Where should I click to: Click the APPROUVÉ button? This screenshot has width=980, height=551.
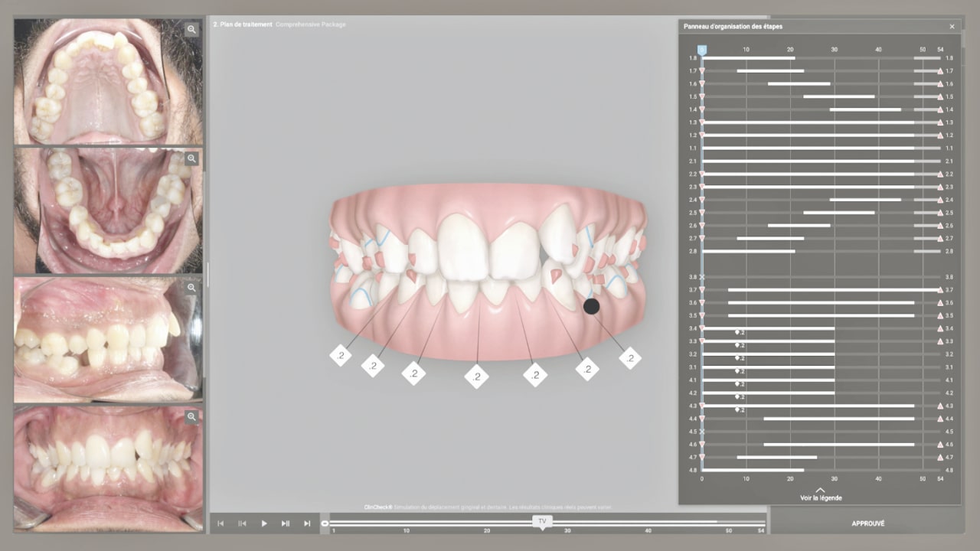pyautogui.click(x=867, y=523)
